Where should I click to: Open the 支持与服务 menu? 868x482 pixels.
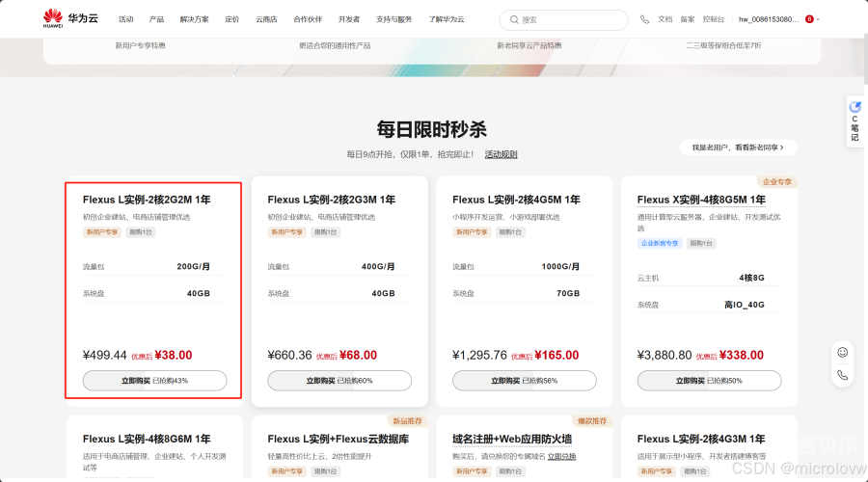(394, 19)
